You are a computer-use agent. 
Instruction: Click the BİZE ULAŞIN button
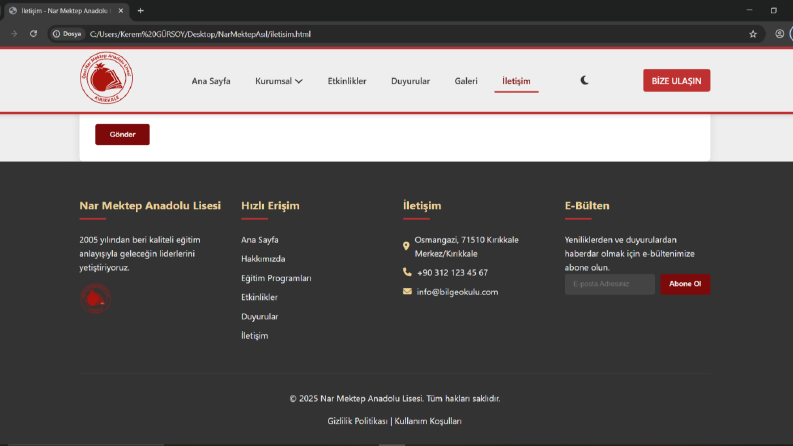[676, 80]
